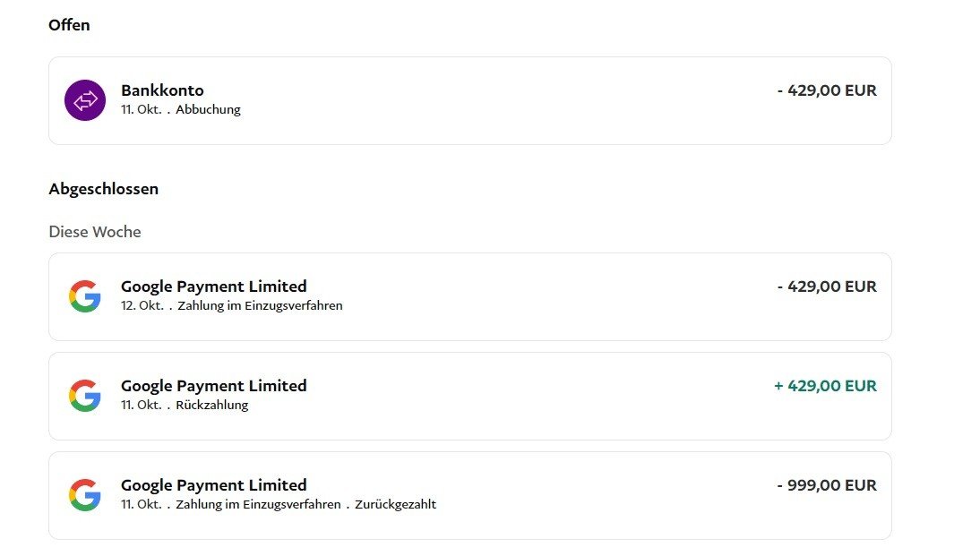Click - 429,00 EUR on 12. Okt. payment
The height and width of the screenshot is (556, 980).
827,287
